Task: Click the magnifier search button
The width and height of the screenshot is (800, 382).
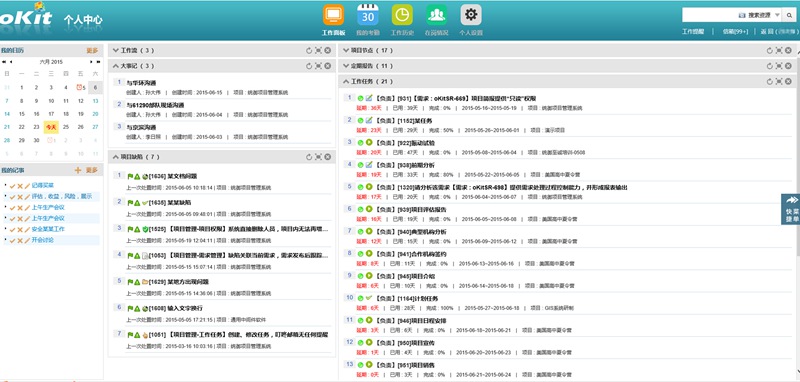Action: tap(790, 15)
